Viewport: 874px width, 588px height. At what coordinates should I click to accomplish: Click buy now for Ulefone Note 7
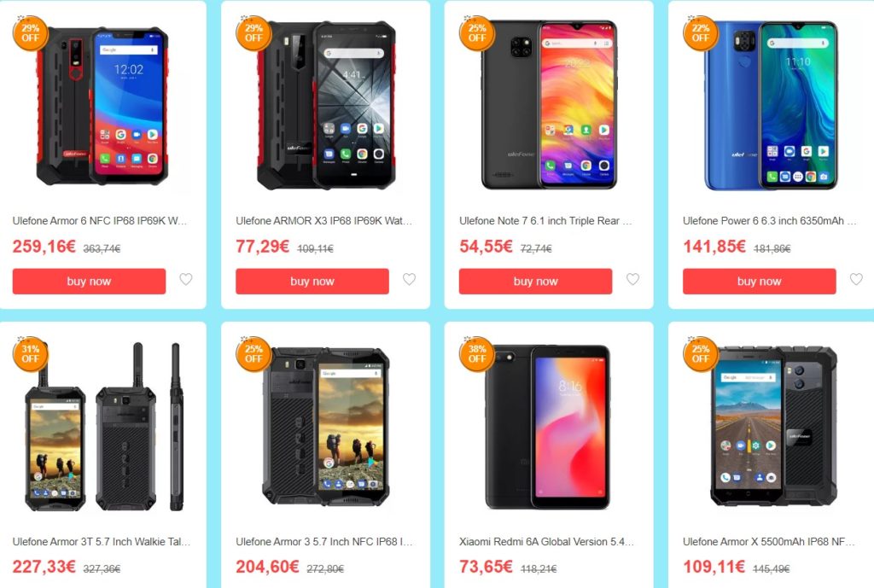click(536, 282)
